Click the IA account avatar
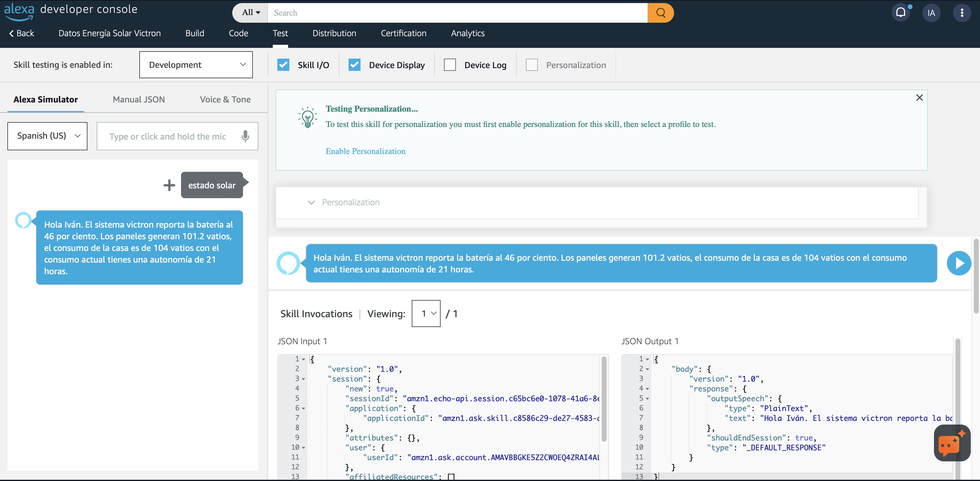Image resolution: width=980 pixels, height=481 pixels. (x=931, y=13)
